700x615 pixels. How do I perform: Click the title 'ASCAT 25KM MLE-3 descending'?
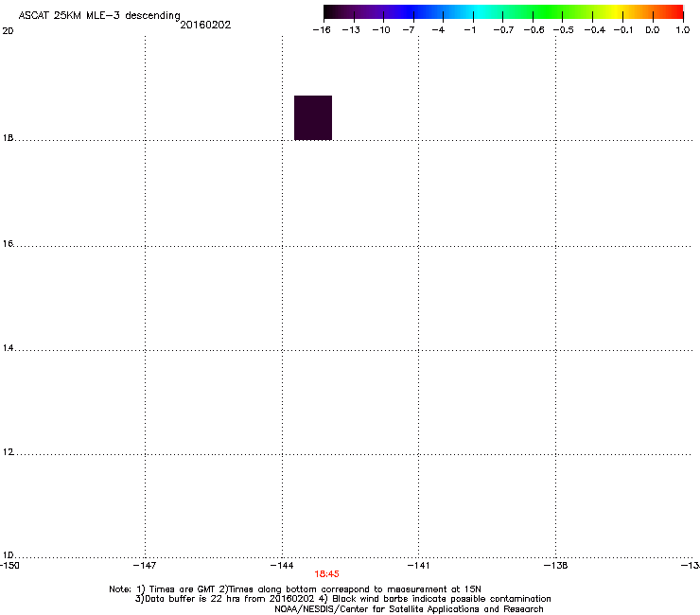[99, 16]
